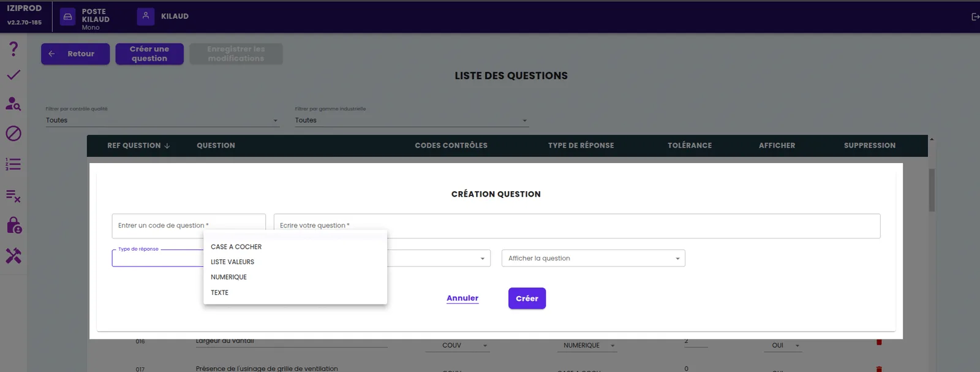
Task: Click the Type de réponse field
Action: 157,258
